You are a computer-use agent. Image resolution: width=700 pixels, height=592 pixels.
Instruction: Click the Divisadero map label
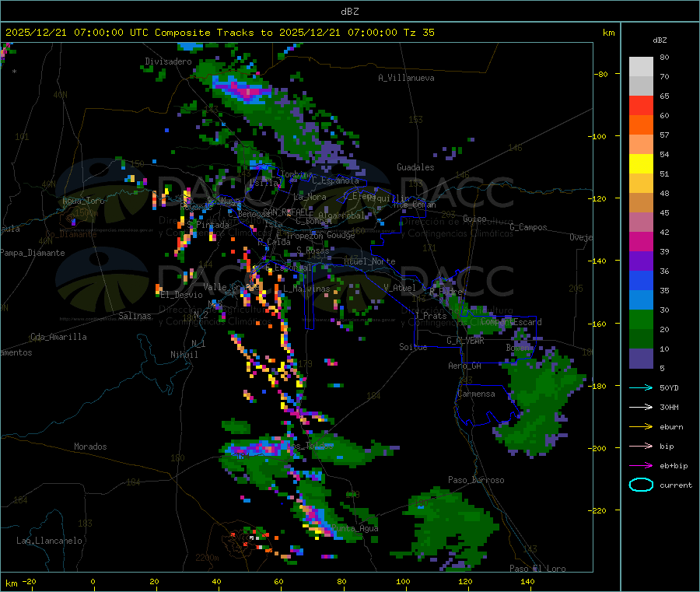[x=168, y=61]
